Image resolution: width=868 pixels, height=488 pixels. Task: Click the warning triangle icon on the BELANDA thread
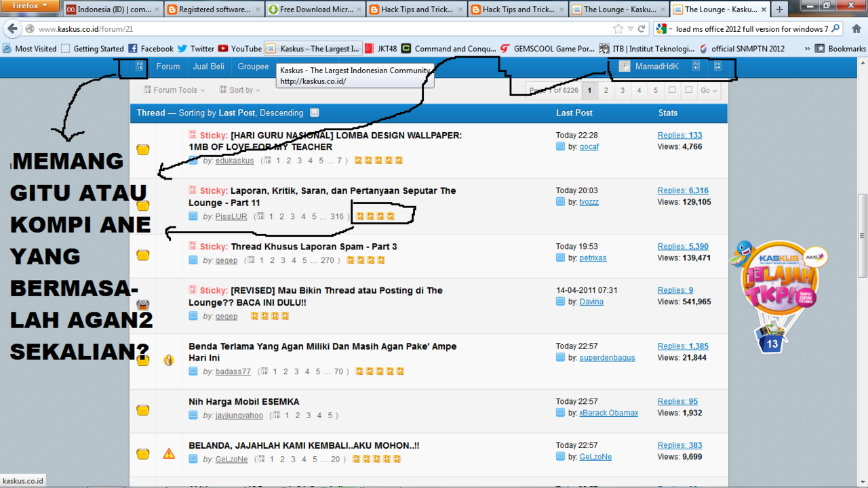tap(169, 453)
